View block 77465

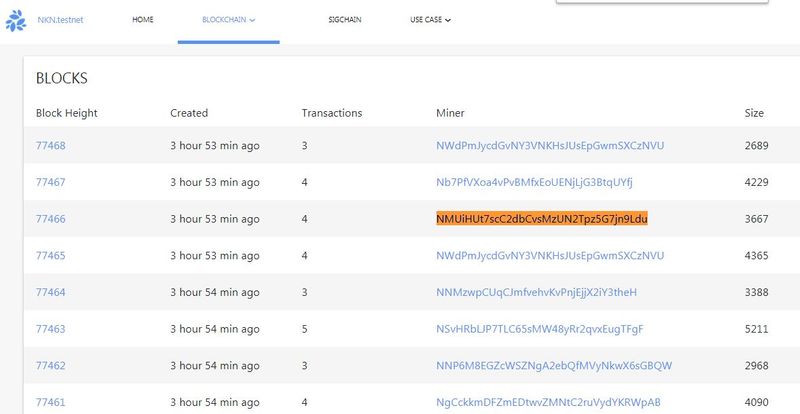(51, 256)
